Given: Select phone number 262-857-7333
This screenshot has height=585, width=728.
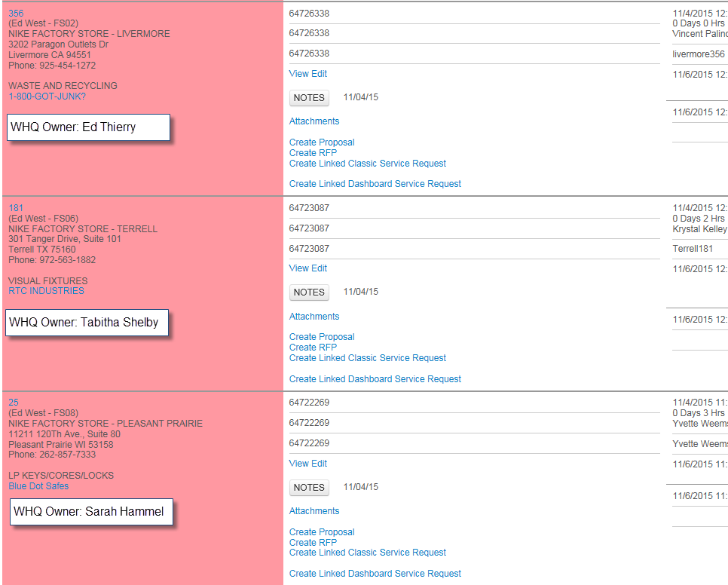Looking at the screenshot, I should (67, 455).
